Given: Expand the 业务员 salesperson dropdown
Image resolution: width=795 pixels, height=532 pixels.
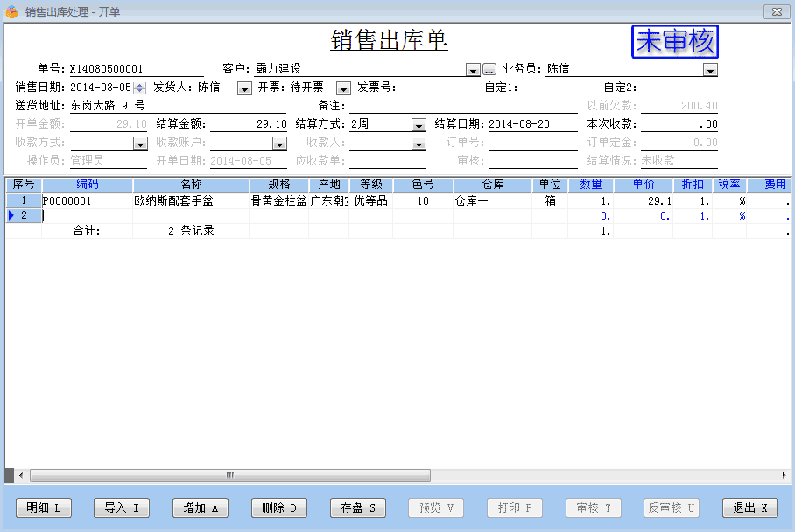Looking at the screenshot, I should (x=710, y=69).
